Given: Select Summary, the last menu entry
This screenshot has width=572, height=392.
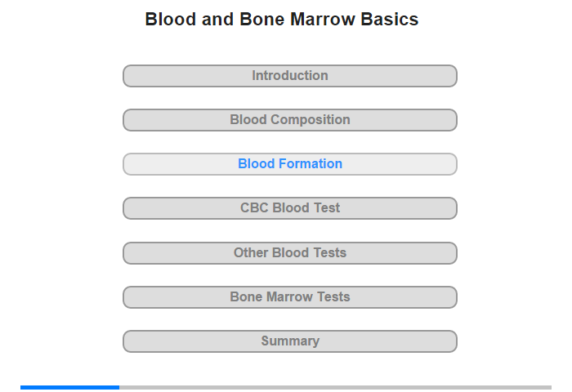Looking at the screenshot, I should 290,341.
